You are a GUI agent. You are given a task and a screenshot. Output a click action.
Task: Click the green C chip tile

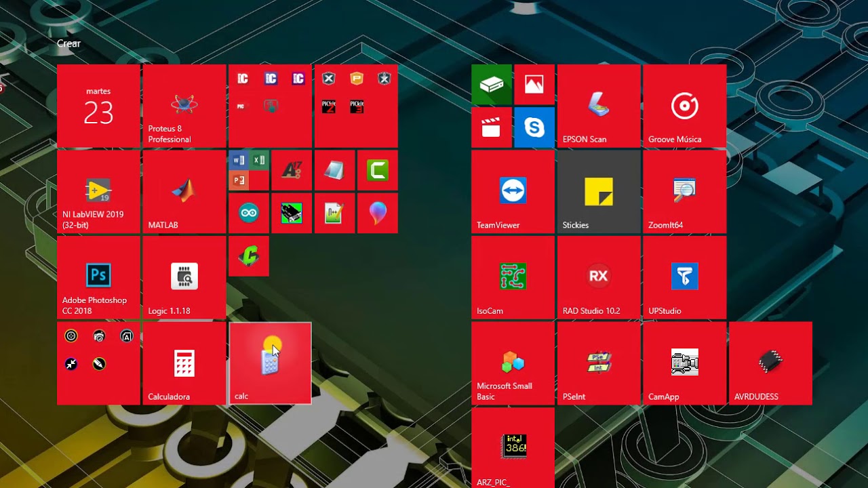click(249, 256)
